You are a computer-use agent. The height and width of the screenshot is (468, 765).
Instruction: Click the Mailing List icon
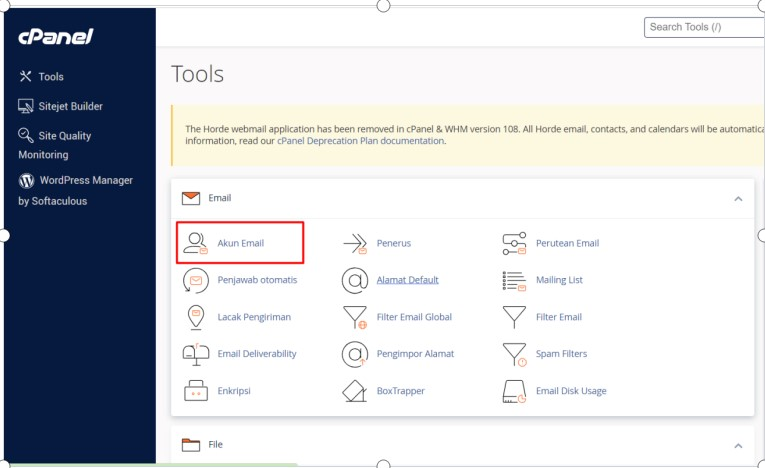(x=514, y=281)
